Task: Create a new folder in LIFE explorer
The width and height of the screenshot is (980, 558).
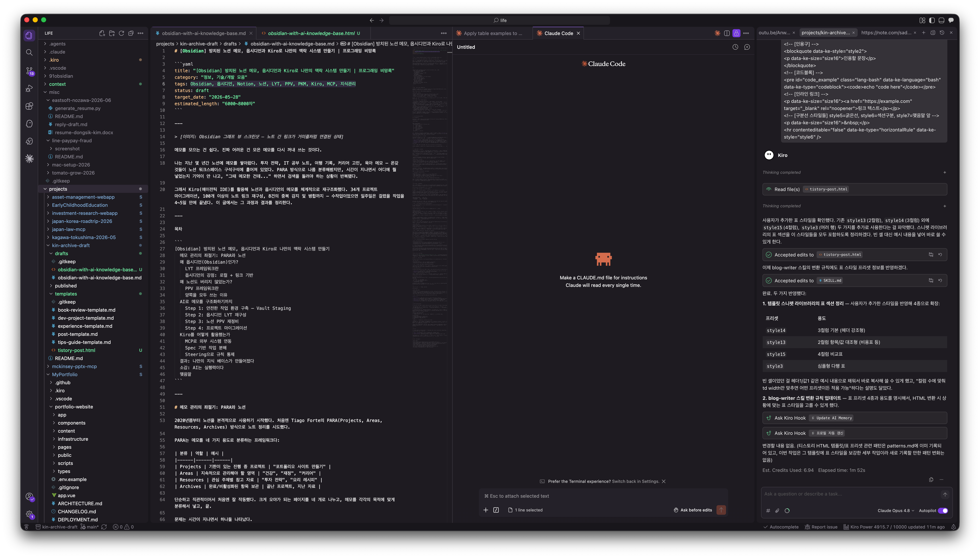Action: (x=111, y=33)
